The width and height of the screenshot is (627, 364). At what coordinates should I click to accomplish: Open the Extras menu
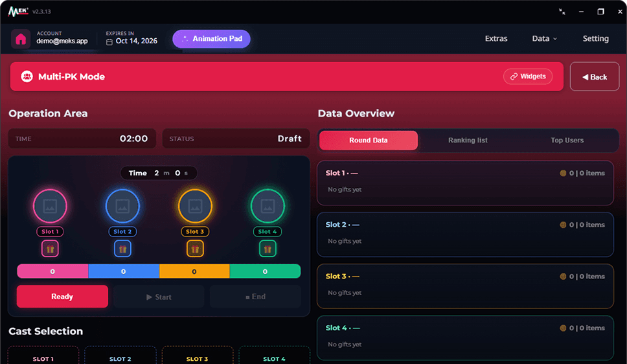tap(496, 39)
